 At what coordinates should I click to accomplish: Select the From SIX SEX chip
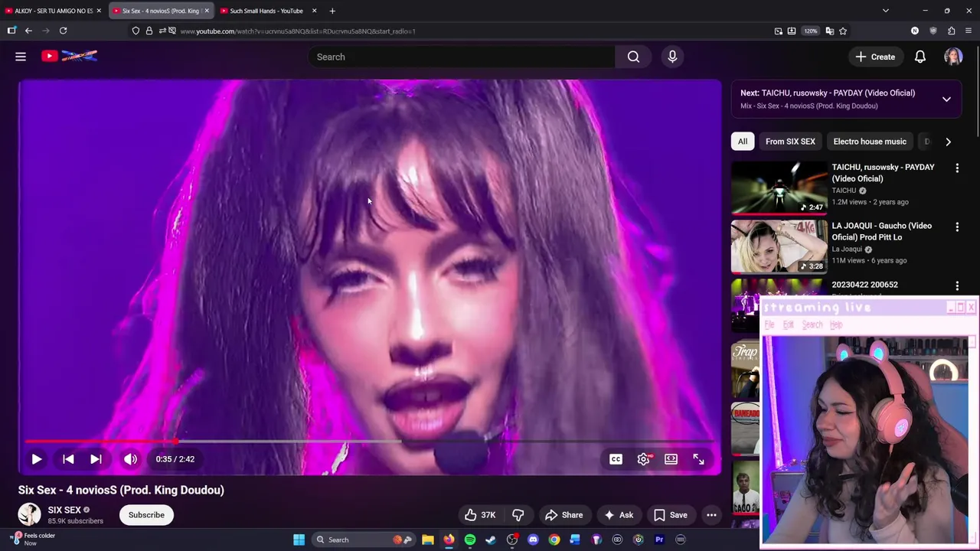(x=790, y=142)
